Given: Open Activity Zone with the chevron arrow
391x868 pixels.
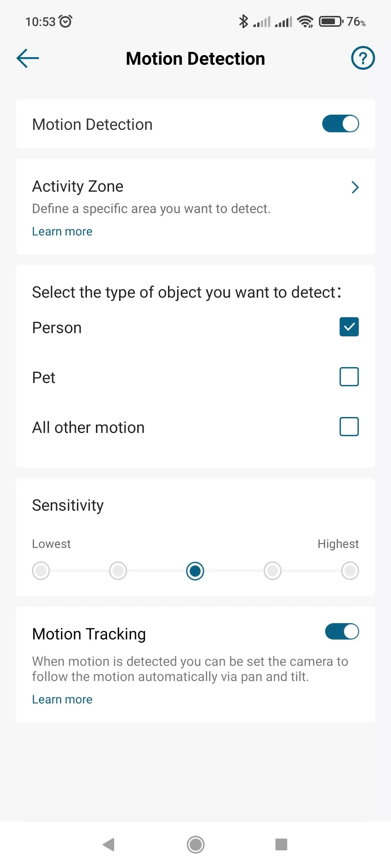Looking at the screenshot, I should [x=355, y=187].
